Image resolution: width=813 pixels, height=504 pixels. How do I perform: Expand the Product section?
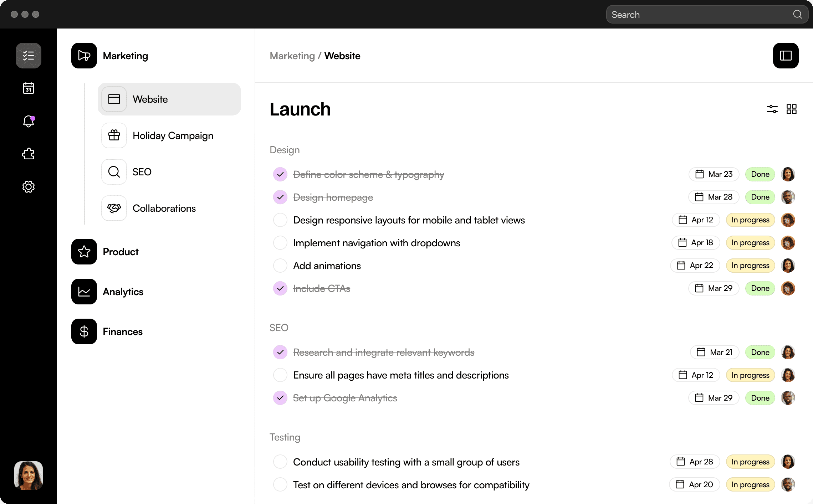[121, 252]
